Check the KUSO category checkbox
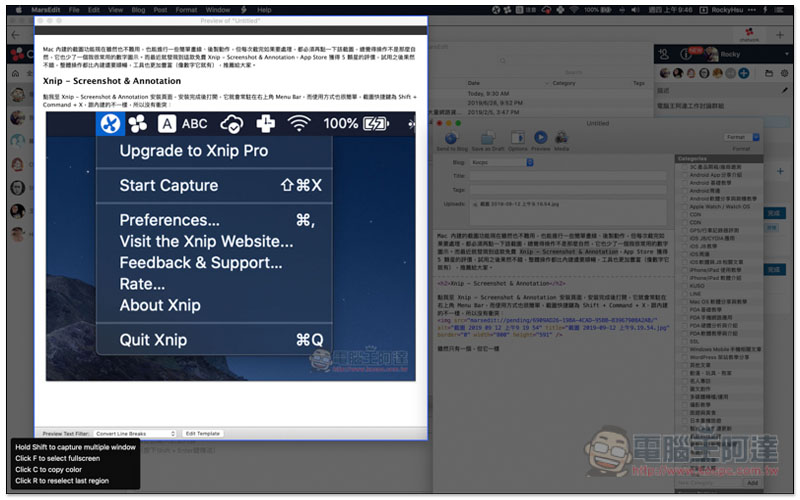 point(685,286)
